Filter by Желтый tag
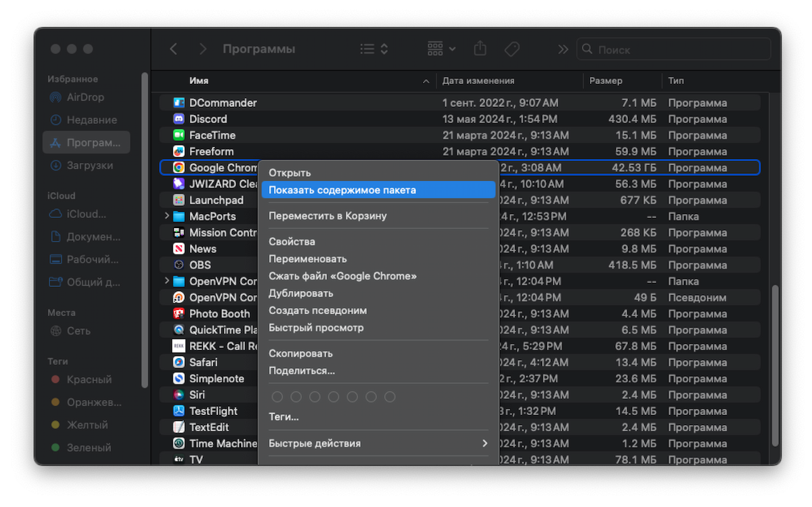812x507 pixels. [x=86, y=425]
